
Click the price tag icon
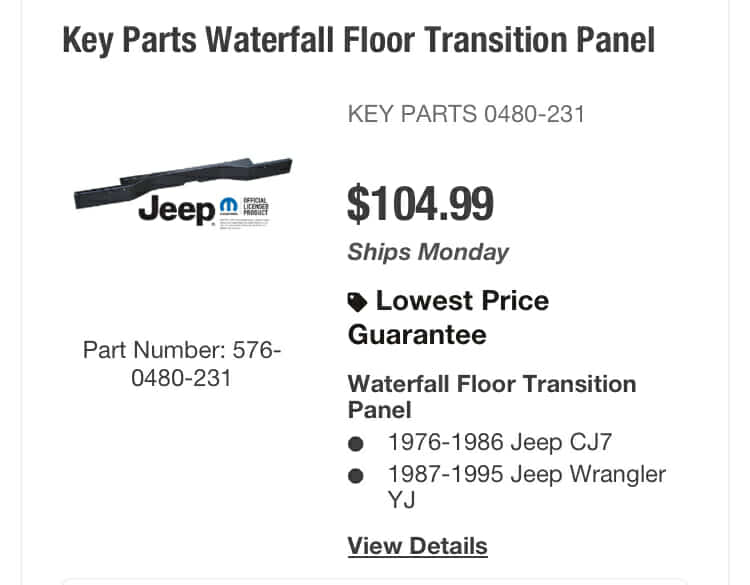[357, 302]
